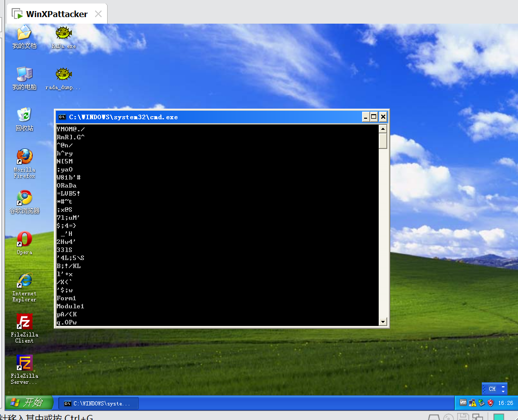Screen dimensions: 518x420
Task: Select the WinXPattacker VM tab
Action: [57, 14]
